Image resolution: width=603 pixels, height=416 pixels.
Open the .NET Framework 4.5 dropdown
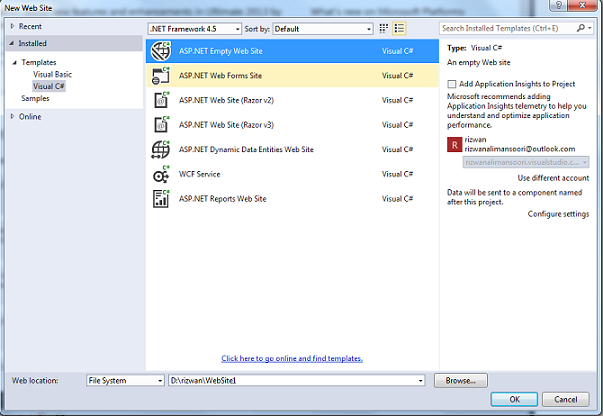(x=195, y=29)
